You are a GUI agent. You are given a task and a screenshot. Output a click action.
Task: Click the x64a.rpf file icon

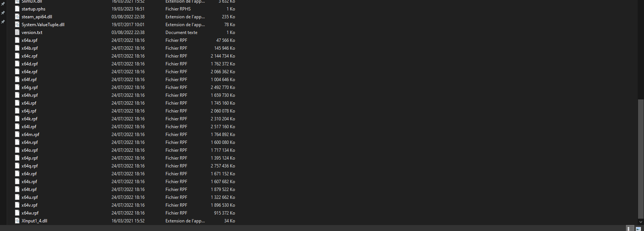click(x=17, y=40)
